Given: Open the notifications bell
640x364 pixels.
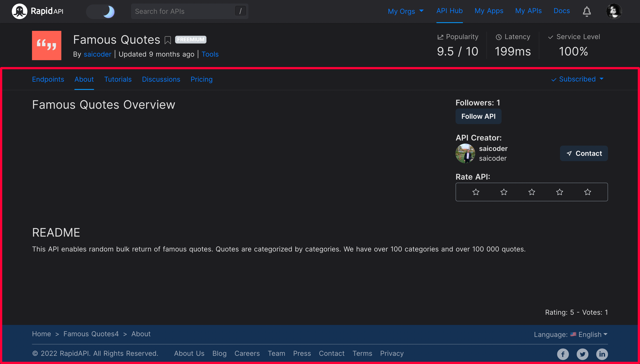Looking at the screenshot, I should (x=586, y=12).
